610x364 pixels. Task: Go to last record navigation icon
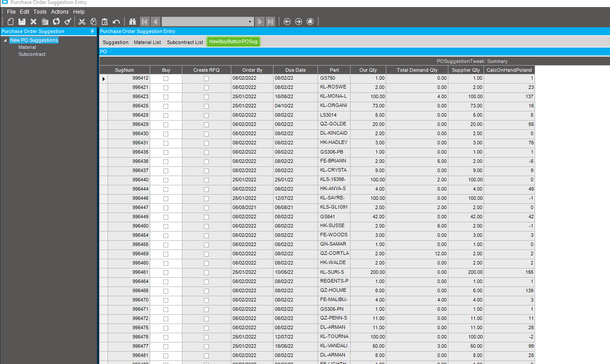coord(270,22)
